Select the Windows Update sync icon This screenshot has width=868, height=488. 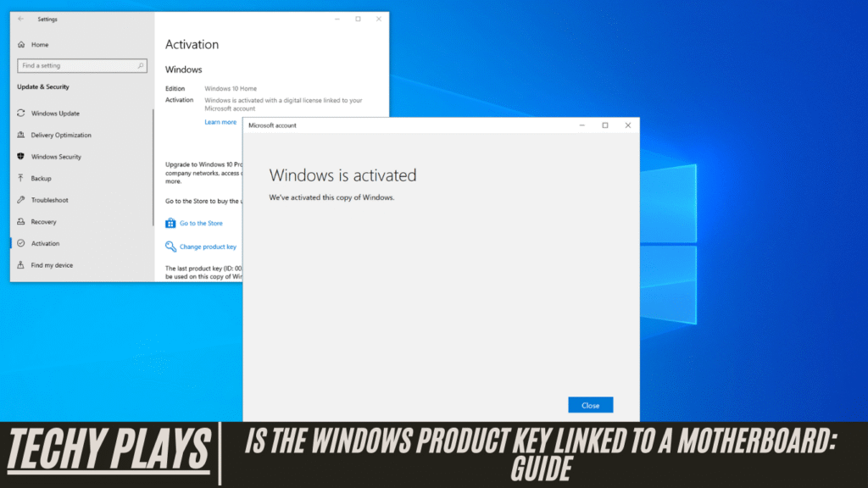coord(21,113)
